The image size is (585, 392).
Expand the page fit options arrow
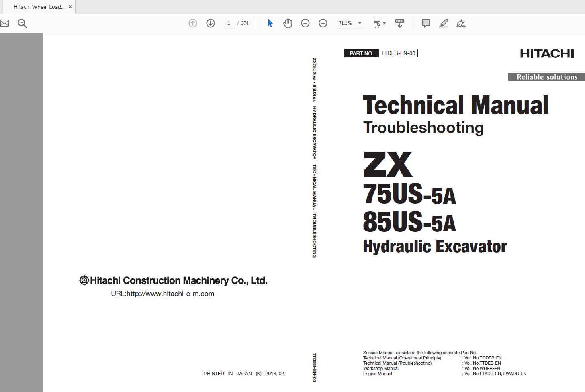tap(385, 23)
